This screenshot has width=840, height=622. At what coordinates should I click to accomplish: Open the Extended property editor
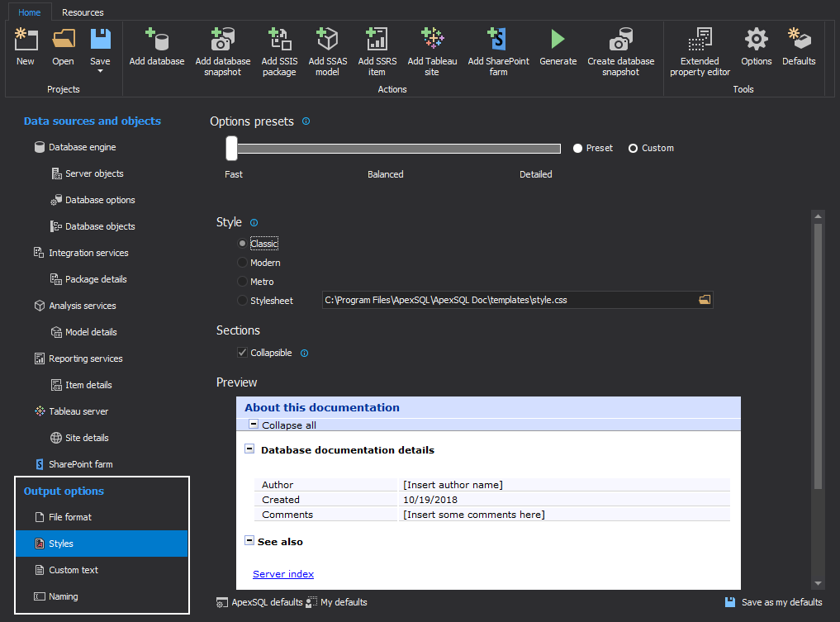(700, 40)
